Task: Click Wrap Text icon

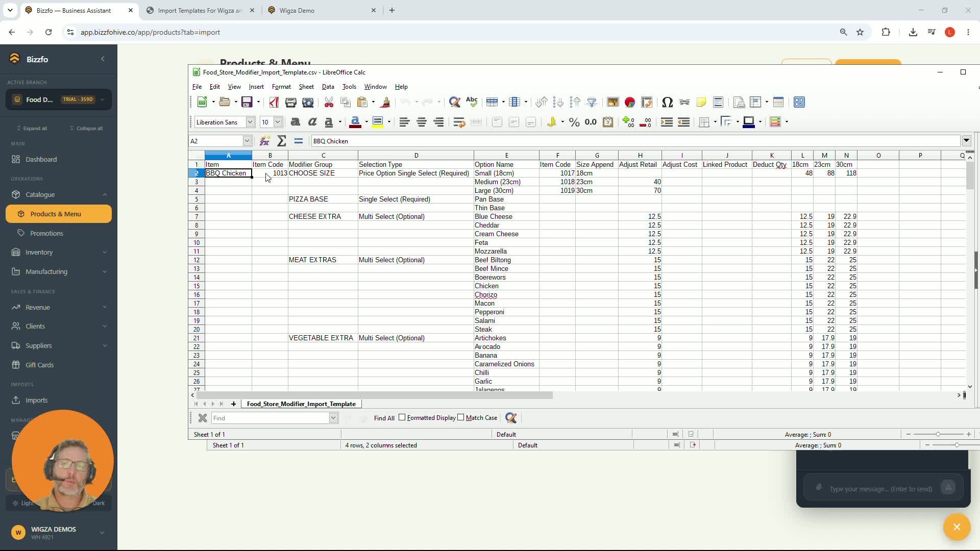Action: [x=459, y=122]
